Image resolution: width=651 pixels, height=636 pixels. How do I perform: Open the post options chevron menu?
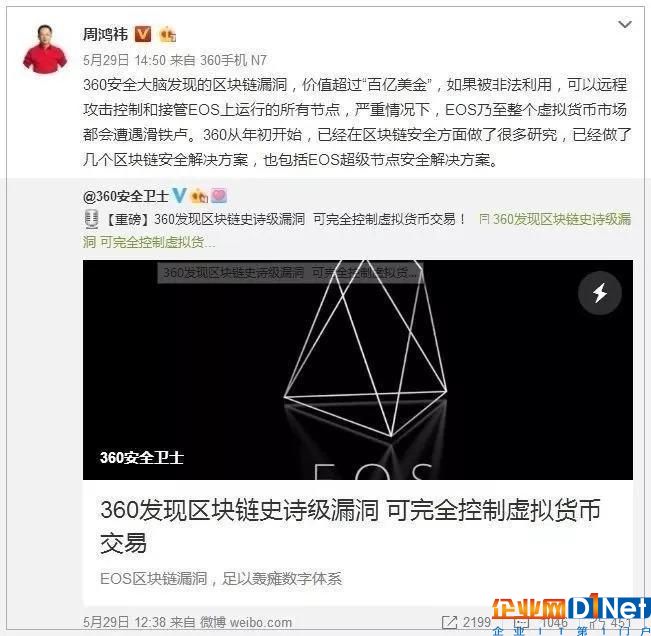[x=624, y=24]
